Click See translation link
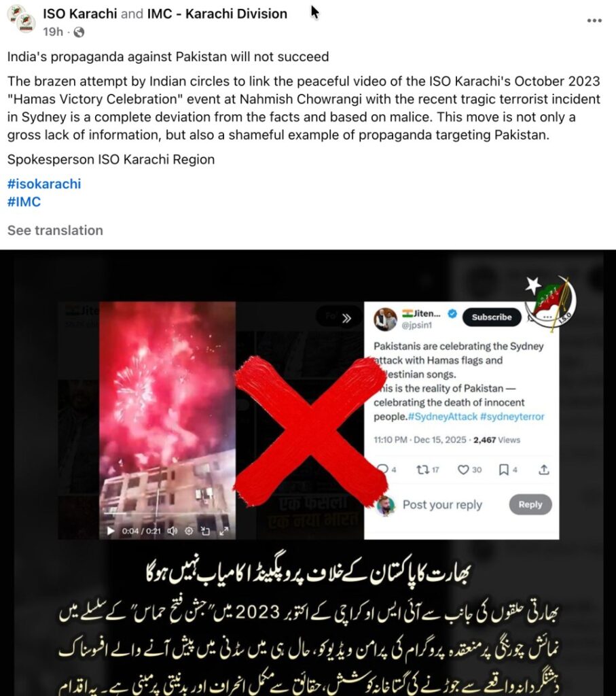The height and width of the screenshot is (696, 616). tap(55, 230)
